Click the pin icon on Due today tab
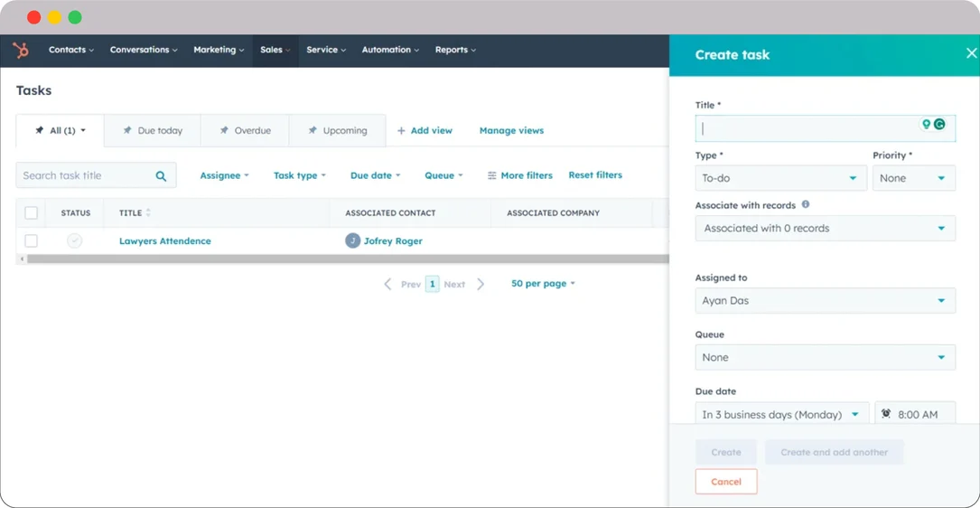980x508 pixels. coord(127,131)
